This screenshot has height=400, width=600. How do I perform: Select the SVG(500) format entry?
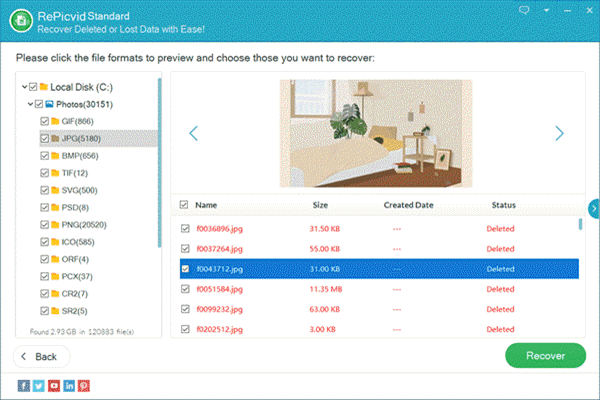(80, 190)
